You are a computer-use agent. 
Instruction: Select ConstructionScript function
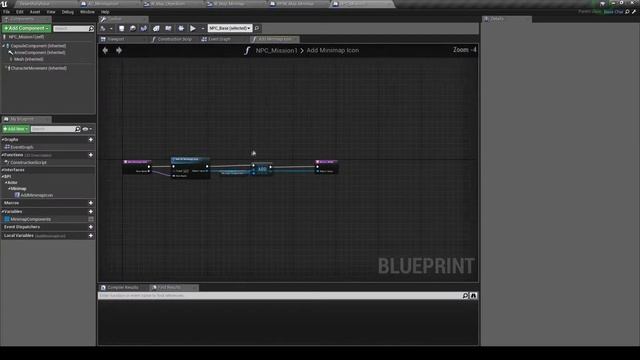(28, 162)
